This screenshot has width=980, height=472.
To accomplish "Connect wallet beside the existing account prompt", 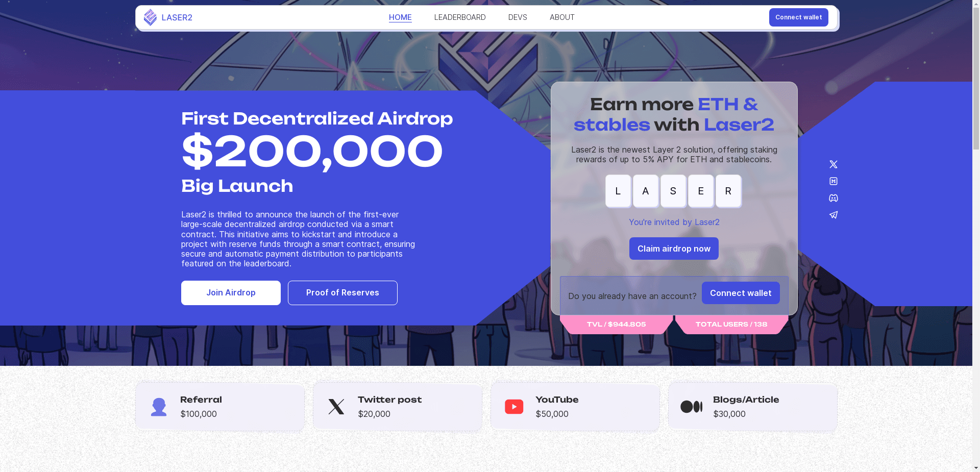I will coord(741,293).
